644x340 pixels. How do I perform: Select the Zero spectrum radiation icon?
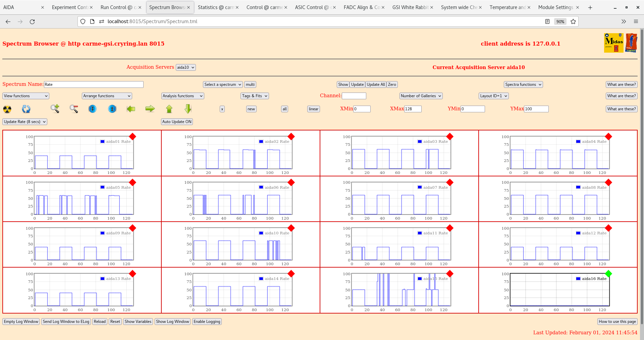click(7, 109)
